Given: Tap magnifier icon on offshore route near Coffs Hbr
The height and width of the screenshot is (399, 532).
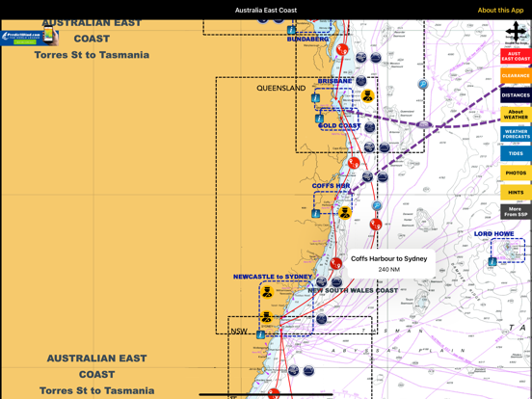Looking at the screenshot, I should 377,205.
